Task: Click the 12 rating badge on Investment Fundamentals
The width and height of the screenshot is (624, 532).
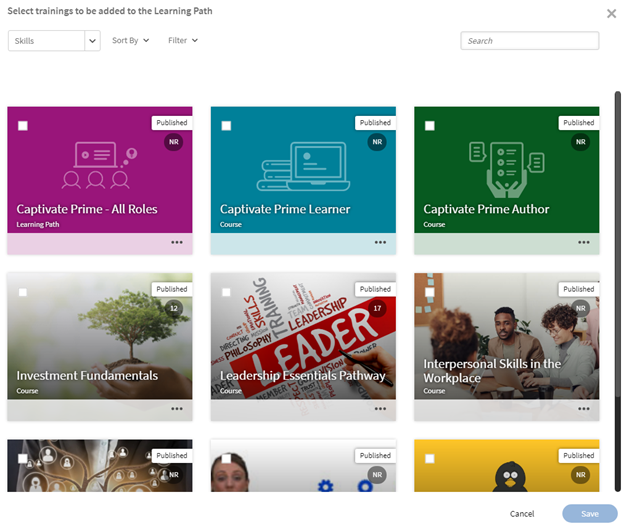Action: point(174,308)
